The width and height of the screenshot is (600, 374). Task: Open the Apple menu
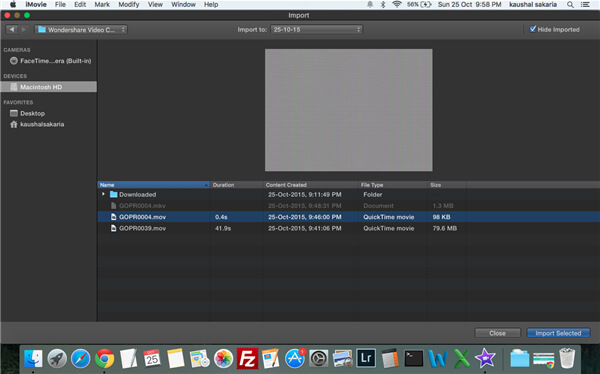(x=13, y=5)
